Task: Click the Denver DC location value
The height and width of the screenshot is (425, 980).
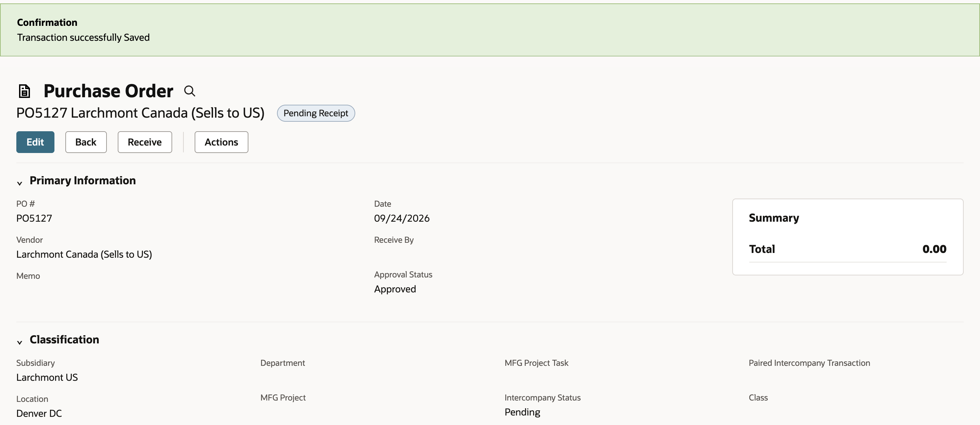Action: [39, 413]
